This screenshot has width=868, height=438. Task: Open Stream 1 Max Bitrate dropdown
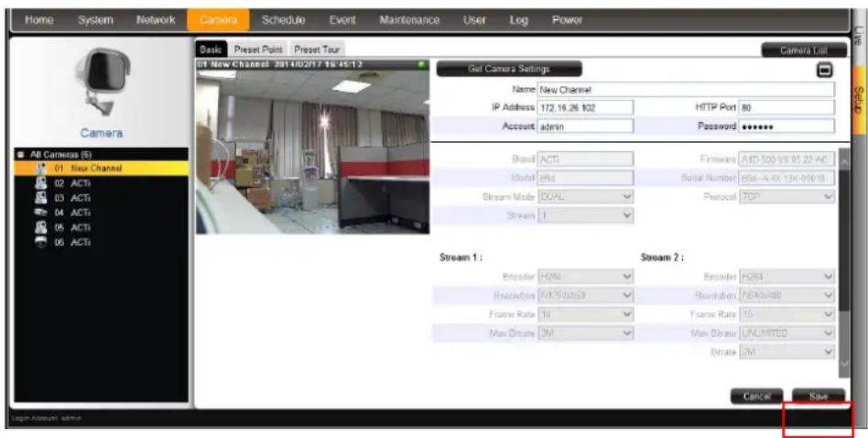pyautogui.click(x=585, y=334)
